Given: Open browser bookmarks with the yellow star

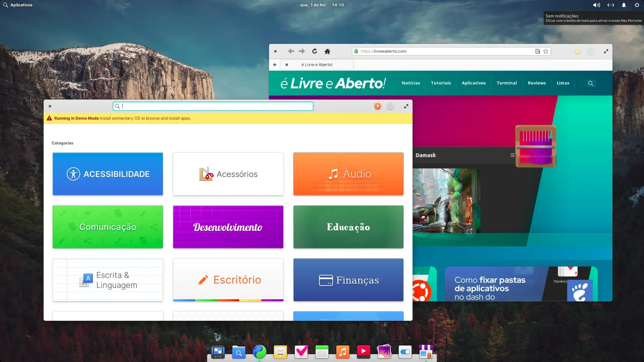Looking at the screenshot, I should pos(577,51).
